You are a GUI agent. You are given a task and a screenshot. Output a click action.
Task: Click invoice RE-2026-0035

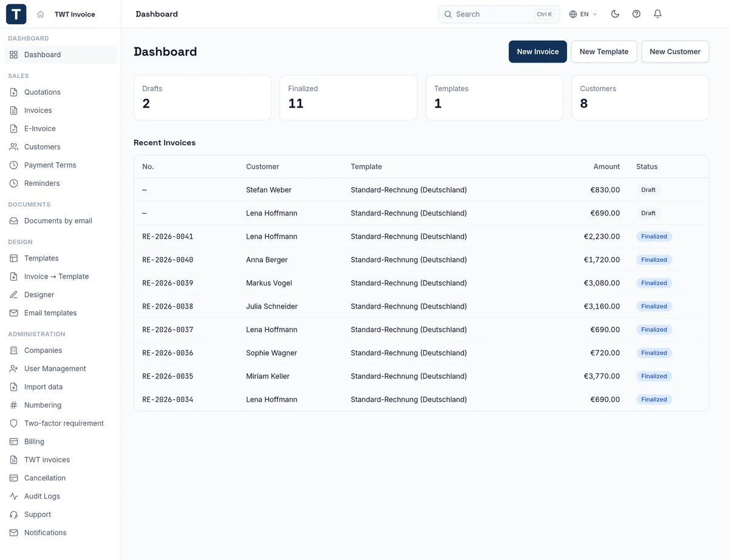[168, 376]
